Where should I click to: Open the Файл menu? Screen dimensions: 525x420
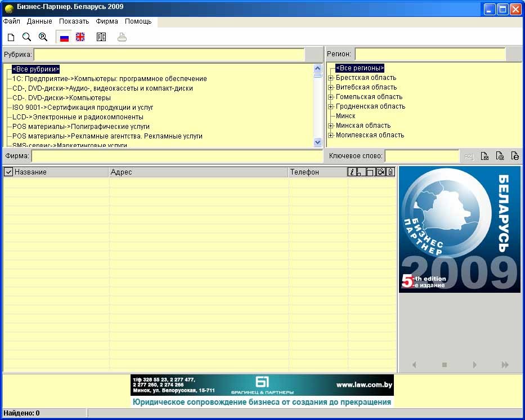(x=12, y=21)
